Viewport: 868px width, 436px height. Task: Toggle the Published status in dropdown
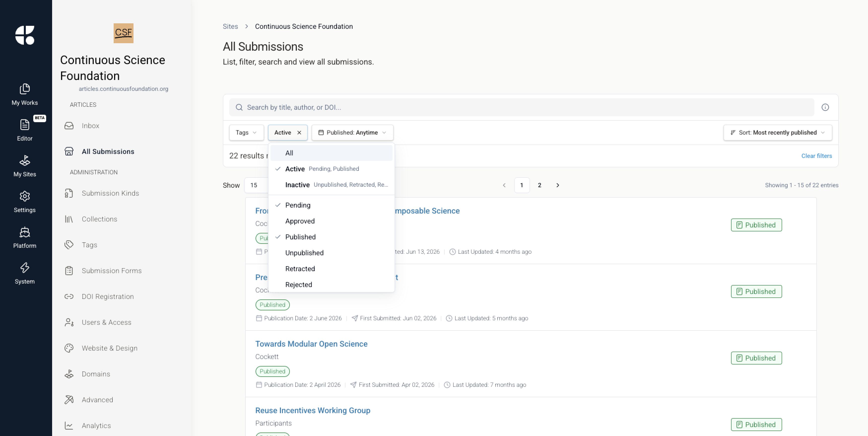coord(332,237)
